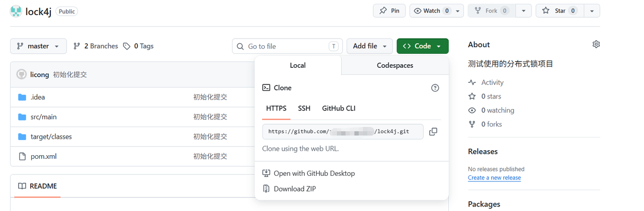Switch to the Codespaces tab
Screen dimensions: 644x211
pyautogui.click(x=395, y=65)
